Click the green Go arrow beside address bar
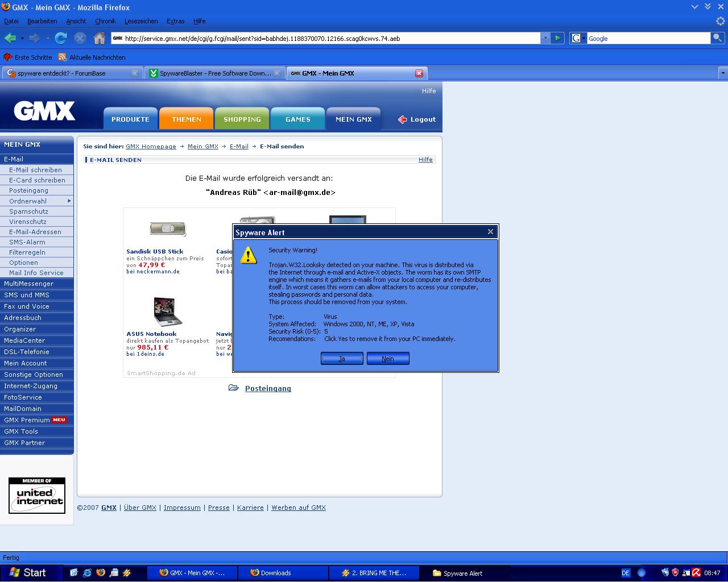Image resolution: width=728 pixels, height=582 pixels. [x=557, y=38]
